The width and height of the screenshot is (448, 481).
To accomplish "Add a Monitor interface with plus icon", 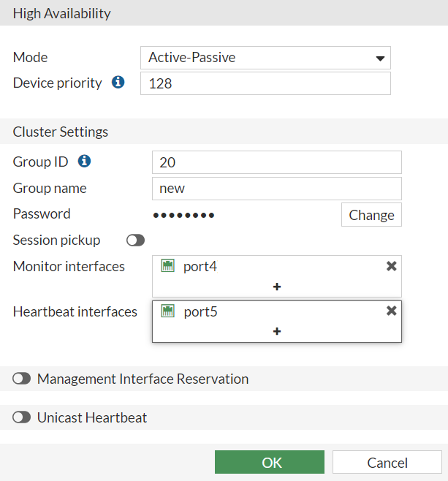I will tap(277, 287).
